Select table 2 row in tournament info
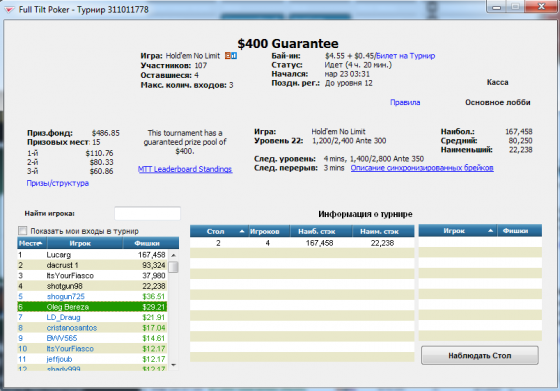This screenshot has height=391, width=560. click(302, 243)
